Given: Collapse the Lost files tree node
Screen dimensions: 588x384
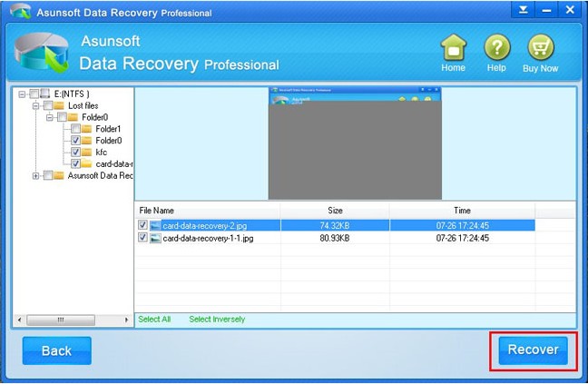Looking at the screenshot, I should (x=35, y=105).
